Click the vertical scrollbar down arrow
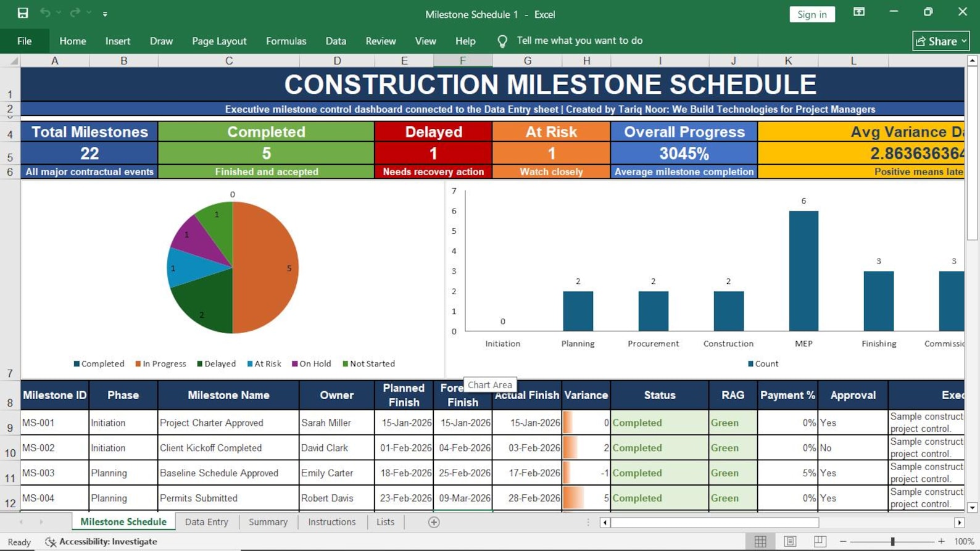 (972, 507)
